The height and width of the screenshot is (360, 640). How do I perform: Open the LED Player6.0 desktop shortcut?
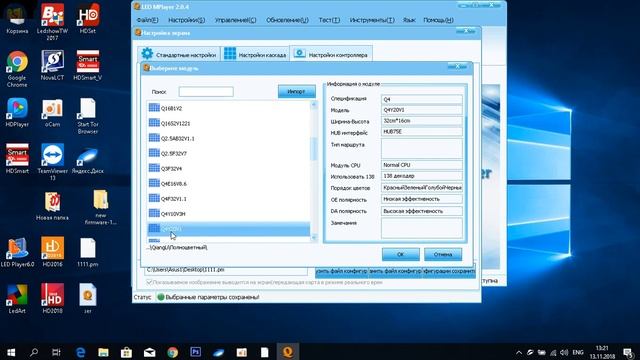[x=17, y=252]
